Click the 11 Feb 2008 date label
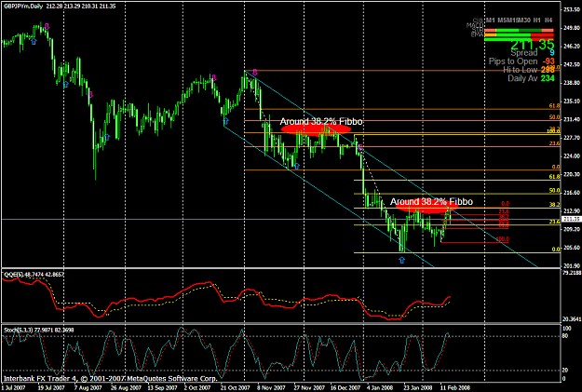The width and height of the screenshot is (582, 392). [x=455, y=387]
